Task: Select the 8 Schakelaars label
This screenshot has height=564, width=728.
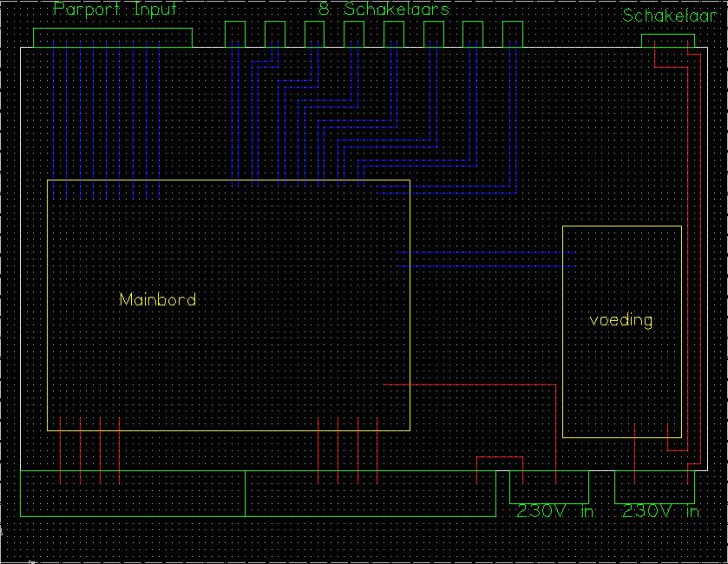Action: (x=384, y=10)
